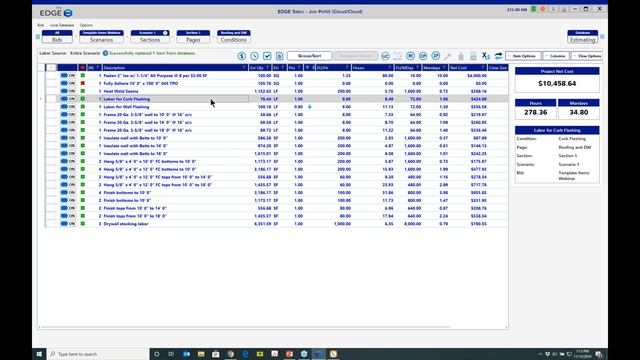Toggle ON switch for Insulate wall to 10' 0"
This screenshot has width=640, height=360.
(68, 138)
